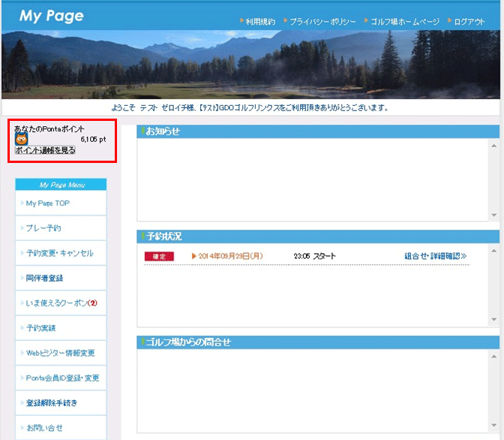Open 予約実績 menu item
This screenshot has width=504, height=440.
(61, 328)
